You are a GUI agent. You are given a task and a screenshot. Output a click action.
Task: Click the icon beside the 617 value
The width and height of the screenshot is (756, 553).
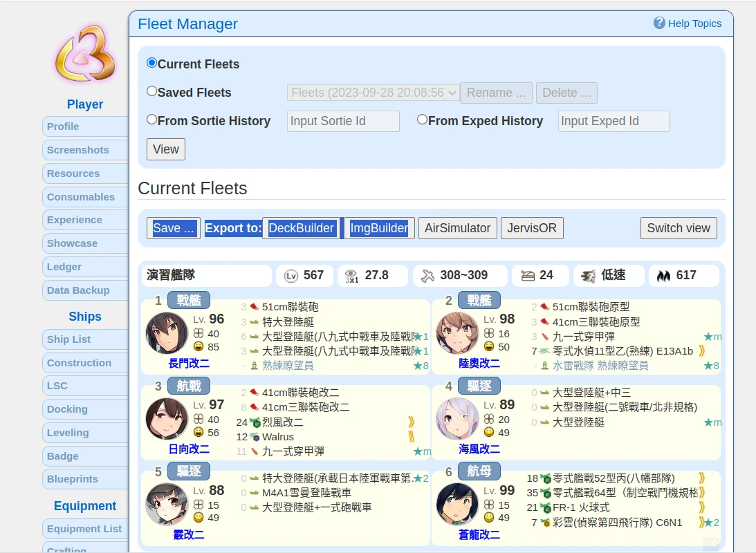click(663, 276)
